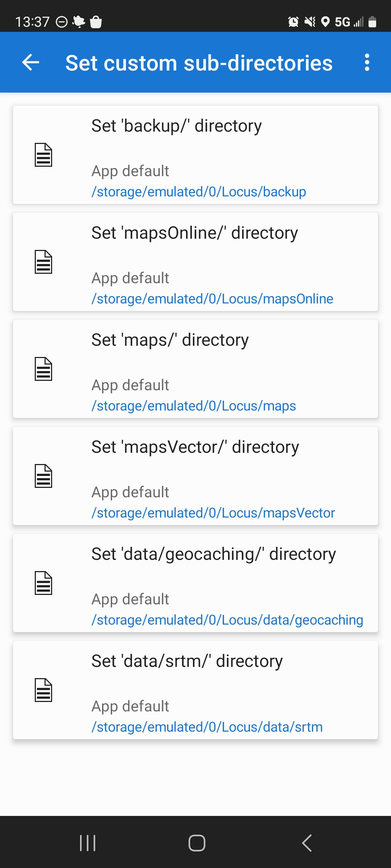
Task: Tap the /storage/emulated/0/Locus/backup path
Action: [198, 192]
